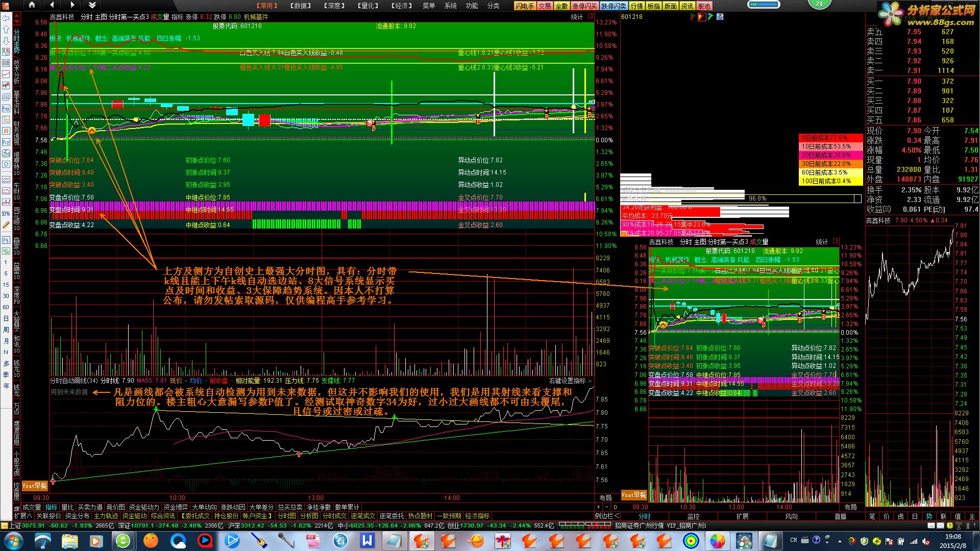Select the 分时 tab under the small chart
Image resolution: width=980 pixels, height=551 pixels.
click(645, 516)
